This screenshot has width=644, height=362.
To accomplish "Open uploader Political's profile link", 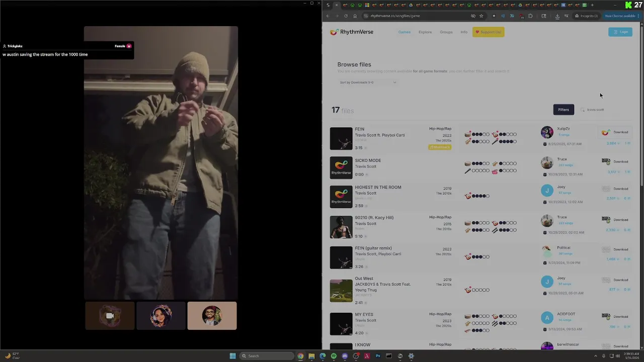I will pos(563,248).
